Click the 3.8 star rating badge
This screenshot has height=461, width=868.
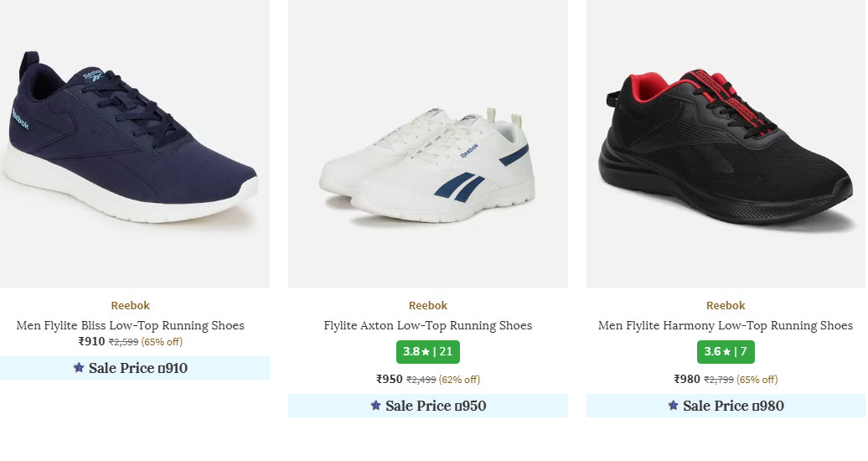click(x=428, y=351)
